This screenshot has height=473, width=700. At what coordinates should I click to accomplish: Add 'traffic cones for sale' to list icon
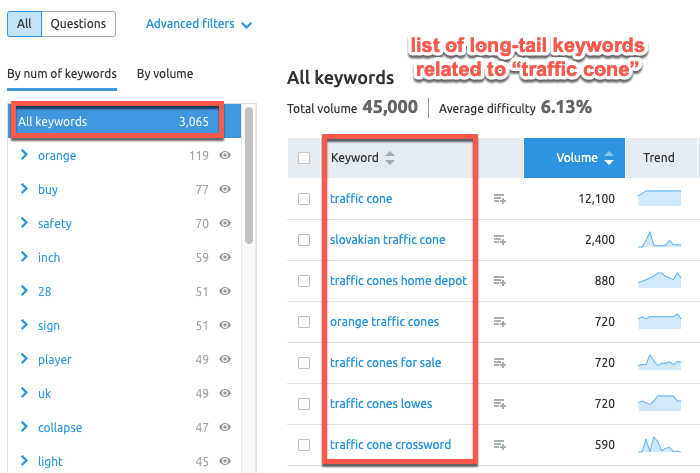(500, 363)
